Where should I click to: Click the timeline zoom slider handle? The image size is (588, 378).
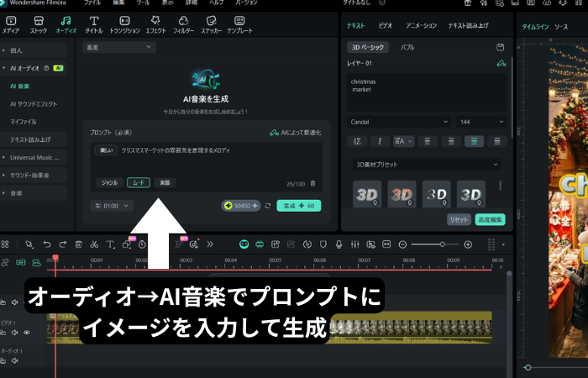(443, 244)
